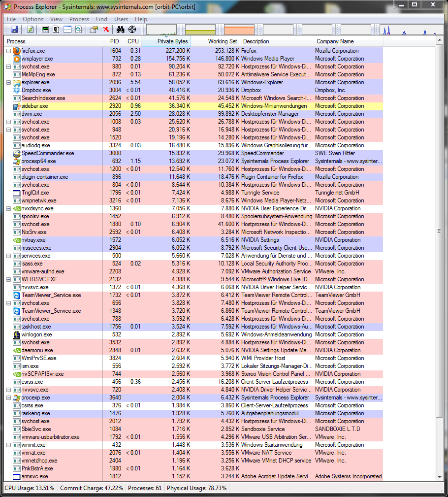Click the DLL/Handles view toolbar icon
This screenshot has width=448, height=497.
[78, 30]
